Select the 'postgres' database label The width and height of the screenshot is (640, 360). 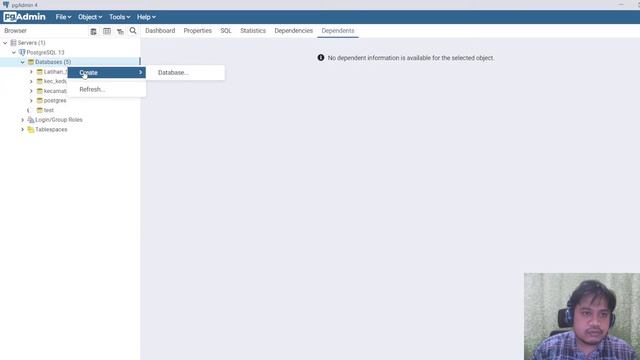pyautogui.click(x=55, y=100)
